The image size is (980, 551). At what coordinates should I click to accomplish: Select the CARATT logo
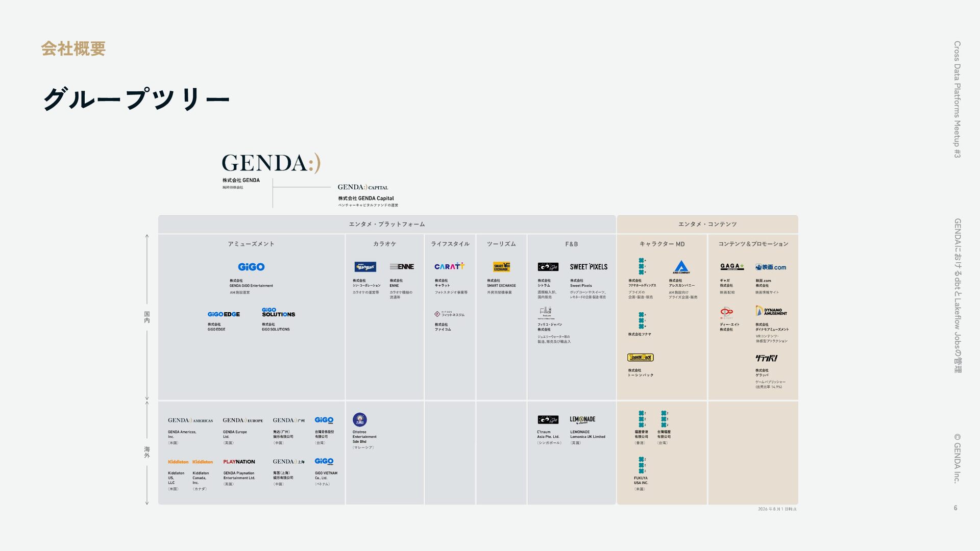click(x=449, y=266)
